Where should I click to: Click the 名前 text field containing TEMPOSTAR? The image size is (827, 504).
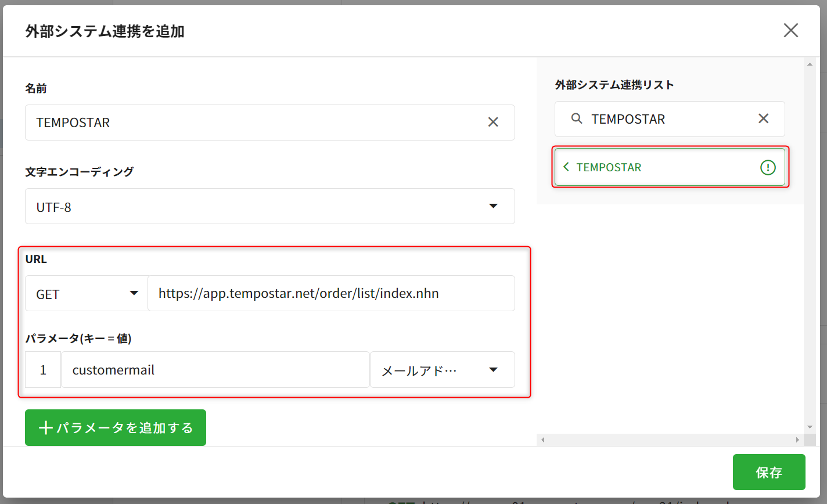point(256,123)
